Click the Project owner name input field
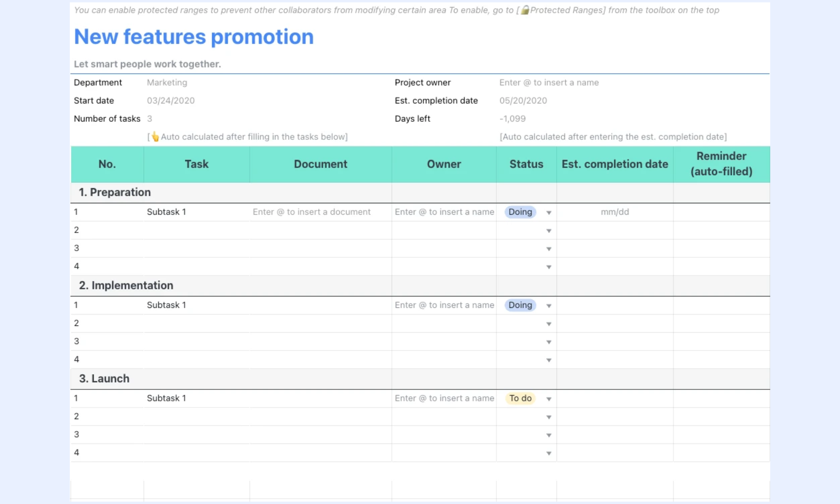The height and width of the screenshot is (504, 840). [549, 82]
